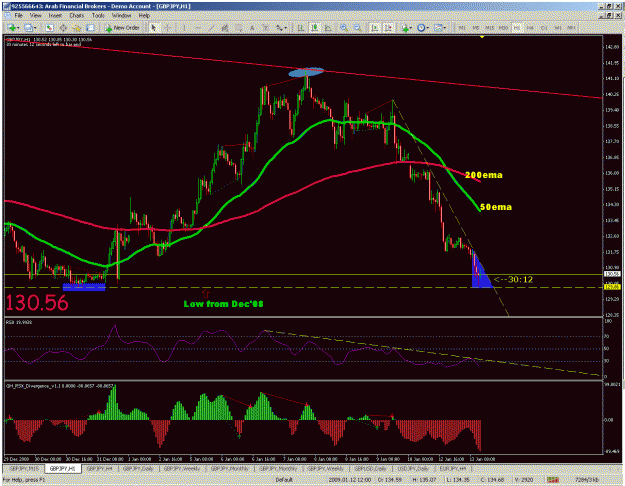Switch to the USDJPY,Daily chart tab

click(x=413, y=468)
